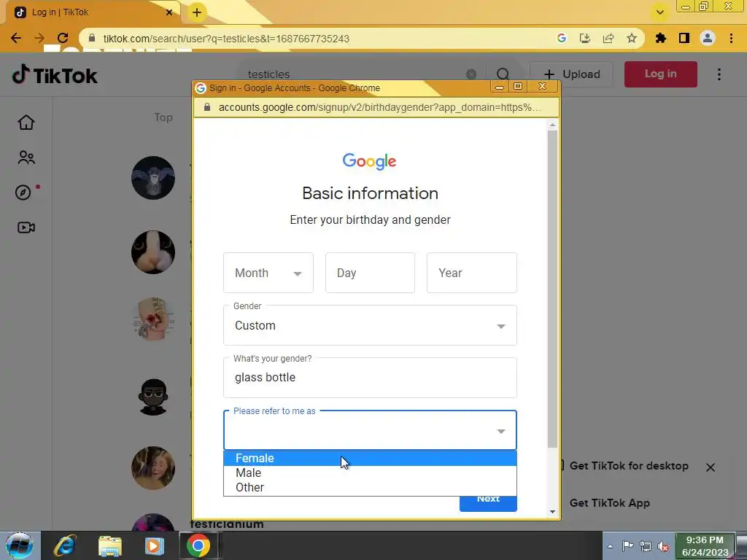Image resolution: width=747 pixels, height=560 pixels.
Task: Open Windows Media Player from the taskbar
Action: pyautogui.click(x=154, y=545)
